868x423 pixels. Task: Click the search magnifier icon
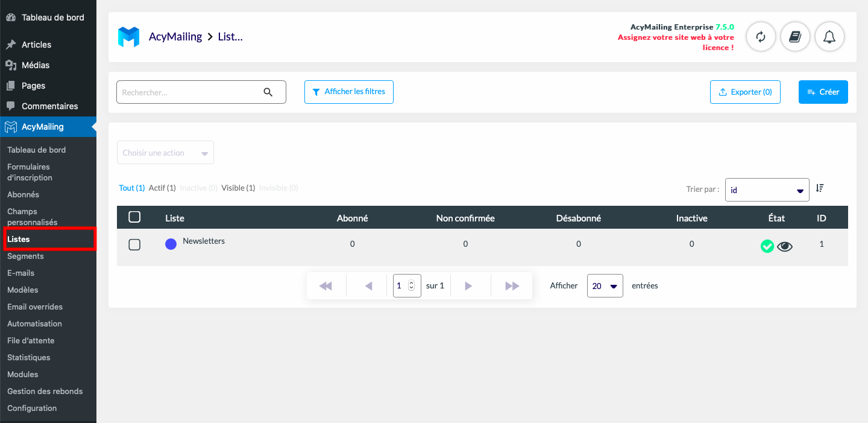tap(268, 92)
